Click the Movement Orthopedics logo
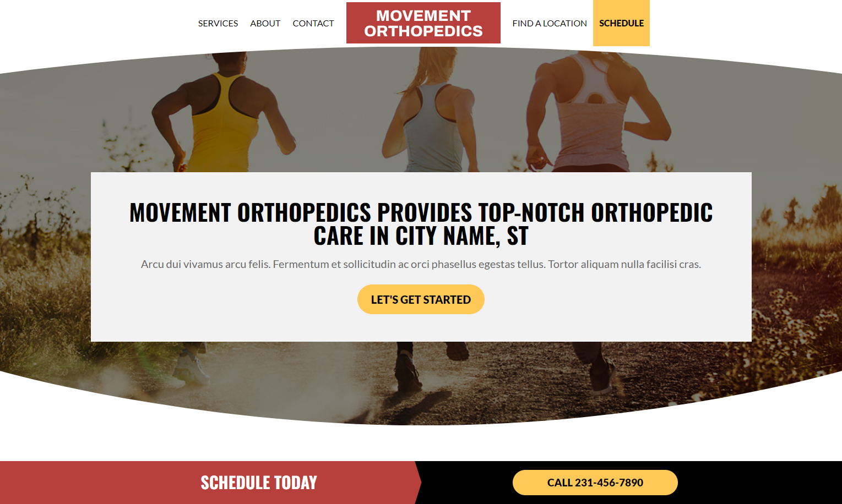Image resolution: width=842 pixels, height=504 pixels. (423, 23)
